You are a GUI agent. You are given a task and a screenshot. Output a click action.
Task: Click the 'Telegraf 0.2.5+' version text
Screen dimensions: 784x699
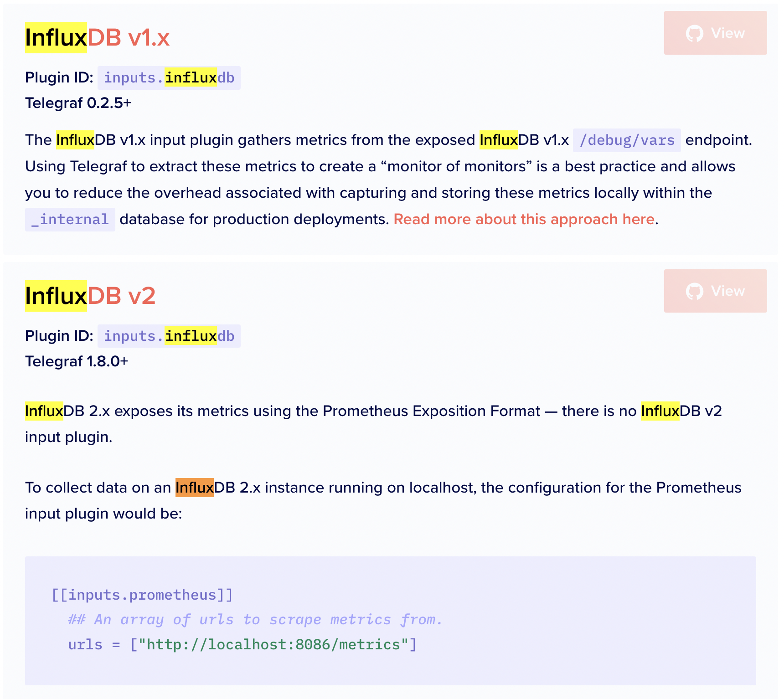pos(78,103)
